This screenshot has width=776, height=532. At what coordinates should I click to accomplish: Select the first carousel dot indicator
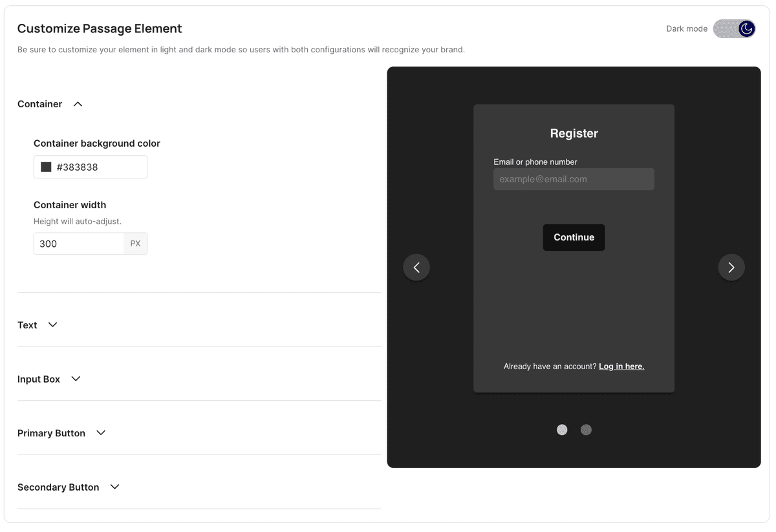point(562,430)
